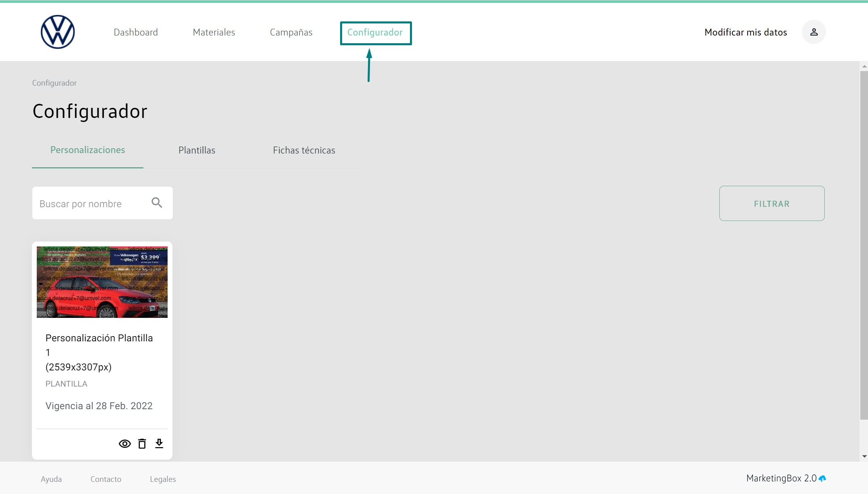
Task: Switch to the Plantillas tab
Action: point(197,150)
